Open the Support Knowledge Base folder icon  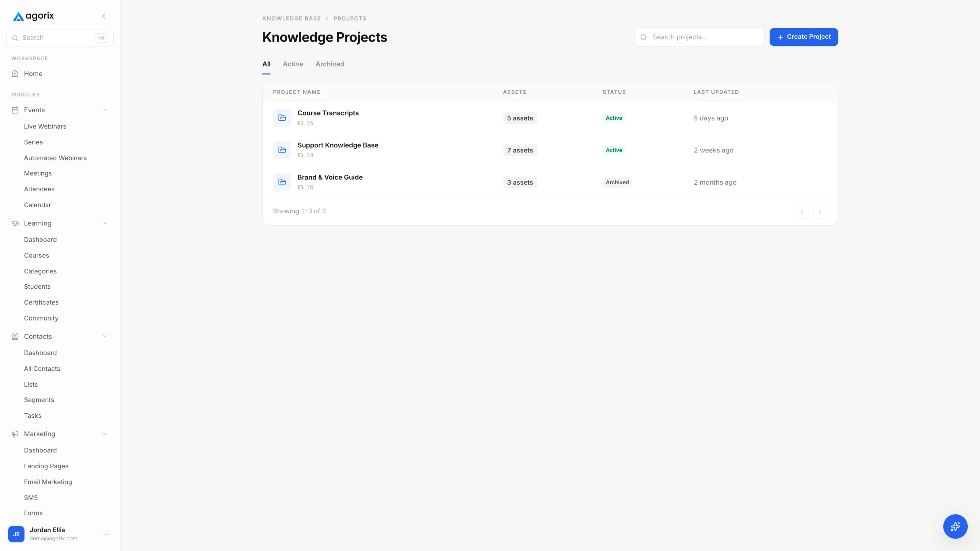point(282,150)
